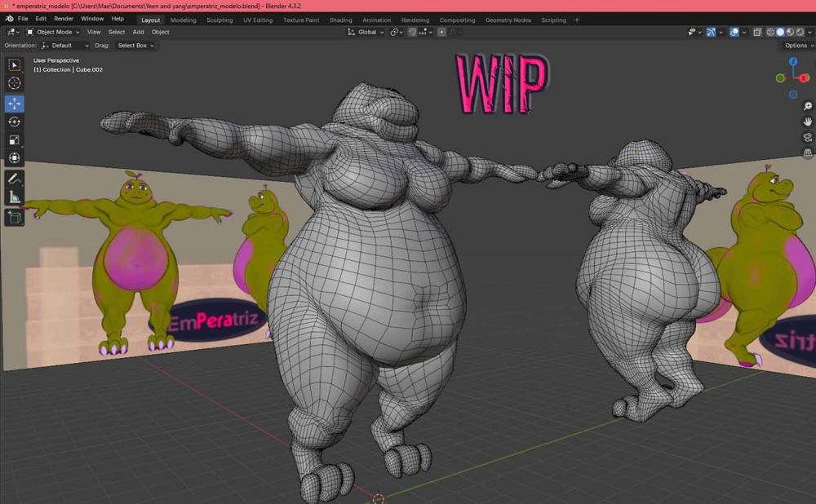Switch to the Compositing workspace tab
Screen dimensions: 816x504
tap(457, 20)
